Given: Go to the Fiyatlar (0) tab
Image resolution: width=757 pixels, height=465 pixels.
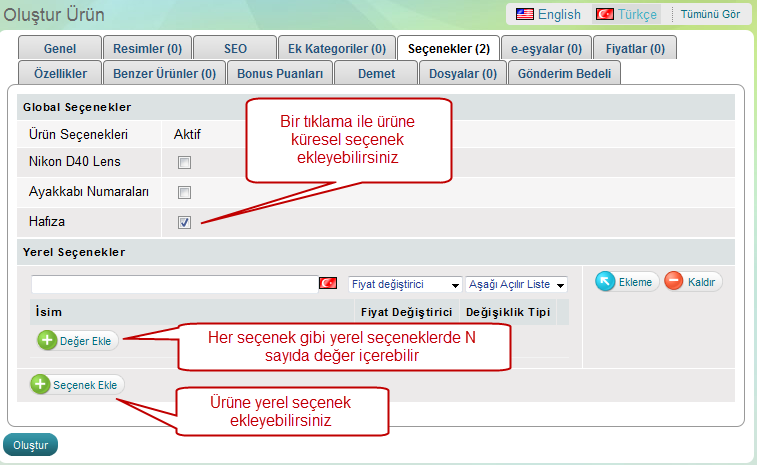Looking at the screenshot, I should point(635,48).
